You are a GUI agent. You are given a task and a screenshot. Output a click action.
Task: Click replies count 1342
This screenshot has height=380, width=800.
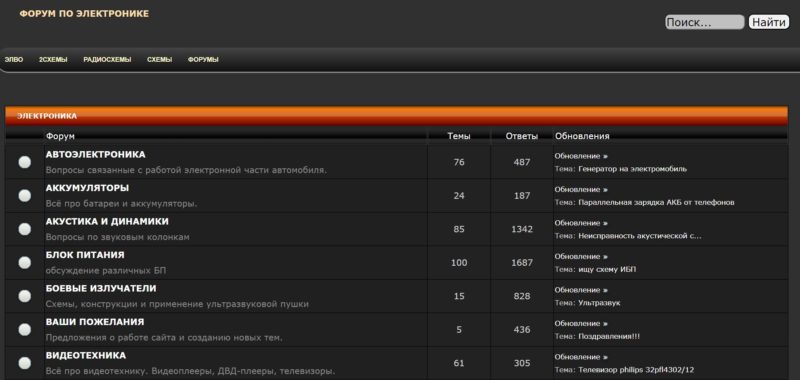coord(521,230)
